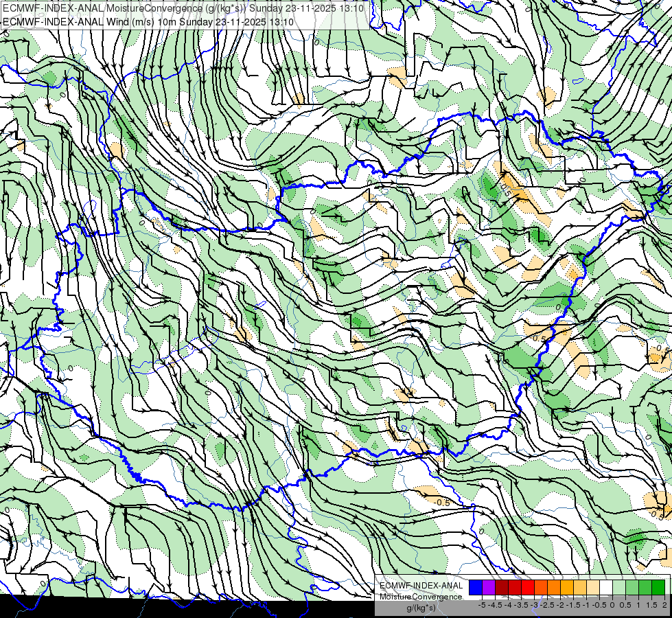The height and width of the screenshot is (618, 672).
Task: Click the amber-yellow swatch between -2 and -1.5
Action: [566, 588]
